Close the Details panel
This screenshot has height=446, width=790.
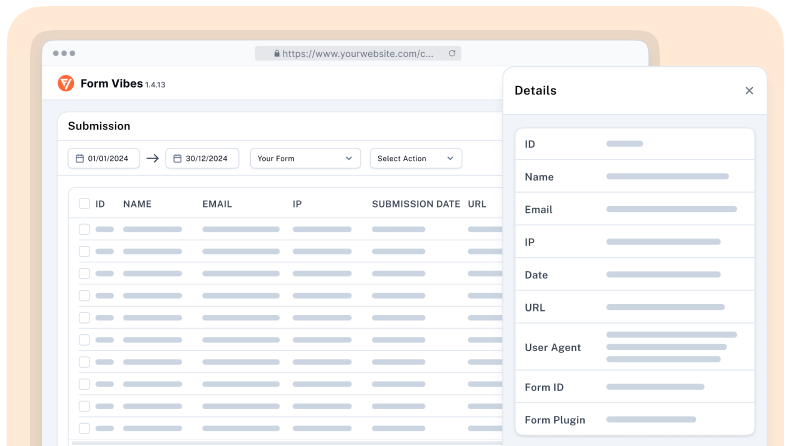749,91
